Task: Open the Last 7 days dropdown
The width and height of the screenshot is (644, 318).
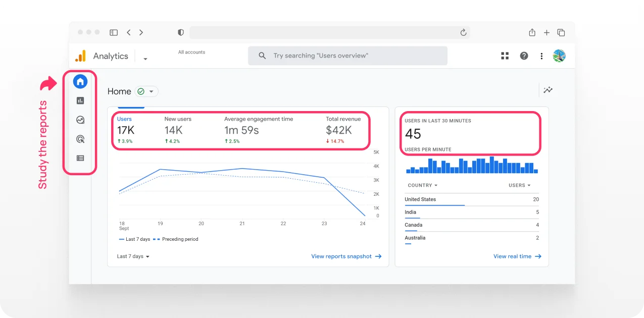Action: pos(133,256)
